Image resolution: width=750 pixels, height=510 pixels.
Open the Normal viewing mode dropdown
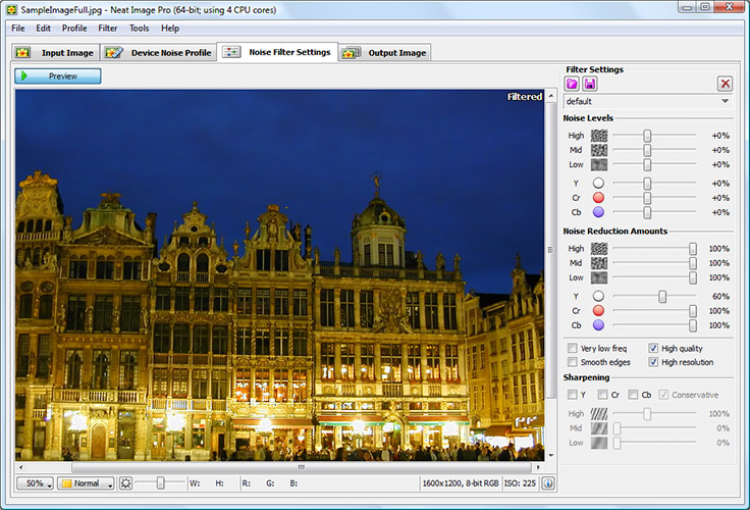coord(85,483)
